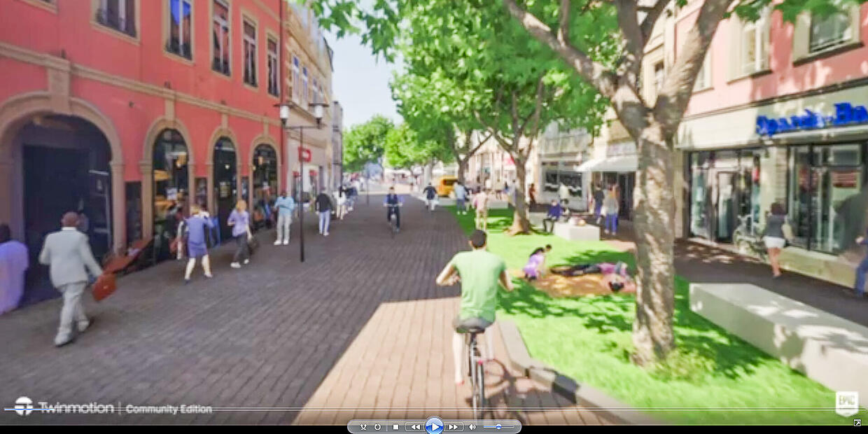
Task: Click the yellow vehicle down the street
Action: (447, 185)
